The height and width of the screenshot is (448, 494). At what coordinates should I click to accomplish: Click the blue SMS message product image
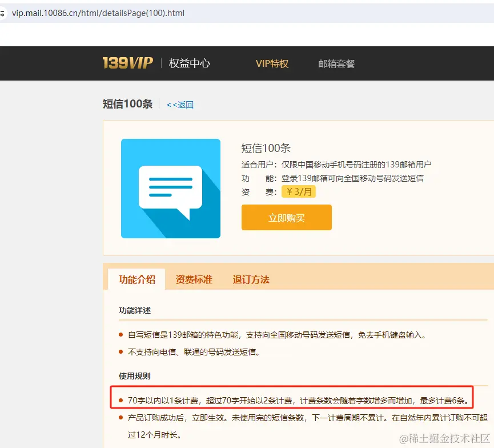click(x=170, y=189)
